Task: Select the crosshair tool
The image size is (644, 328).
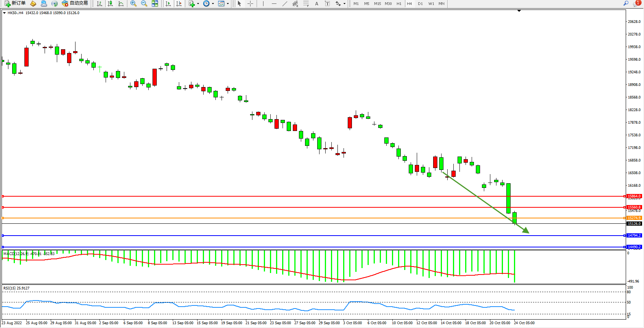Action: pyautogui.click(x=250, y=3)
